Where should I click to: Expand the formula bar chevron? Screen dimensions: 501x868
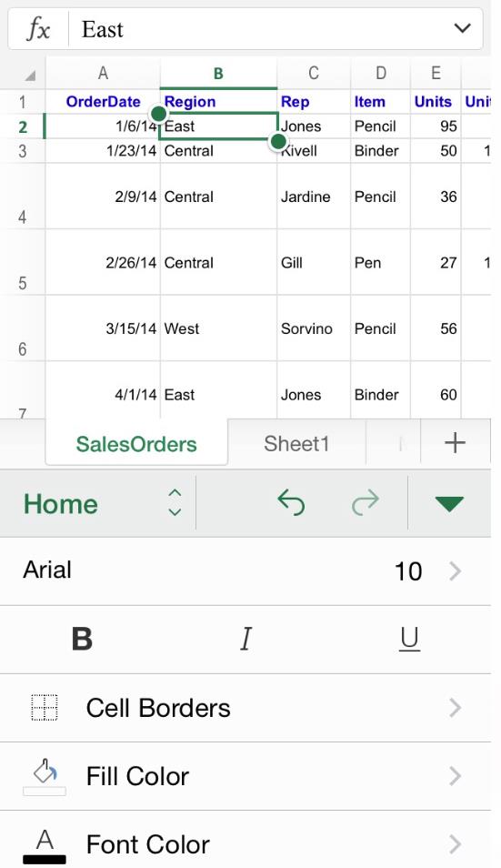(x=462, y=28)
